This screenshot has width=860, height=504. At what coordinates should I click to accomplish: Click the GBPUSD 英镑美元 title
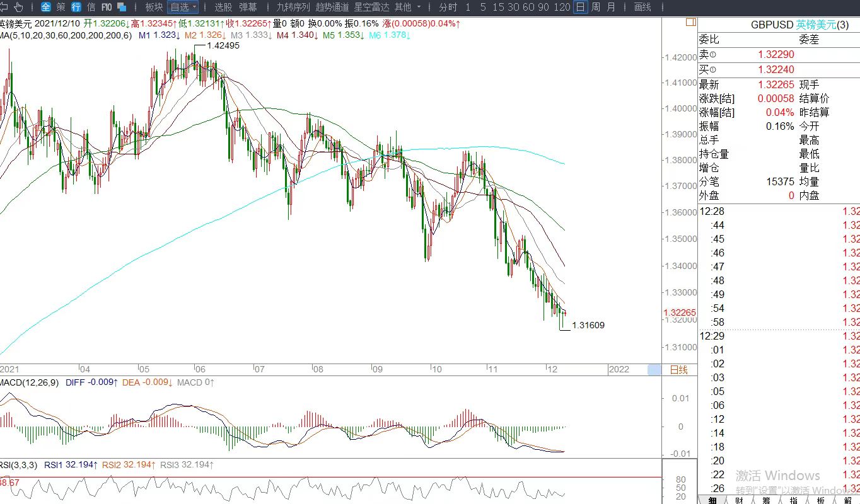pos(799,25)
